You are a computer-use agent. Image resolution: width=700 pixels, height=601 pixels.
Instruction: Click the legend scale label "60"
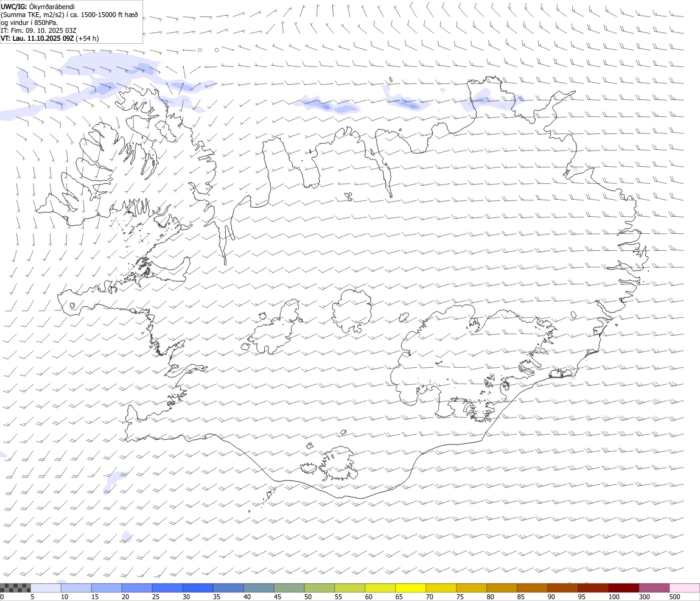[368, 597]
